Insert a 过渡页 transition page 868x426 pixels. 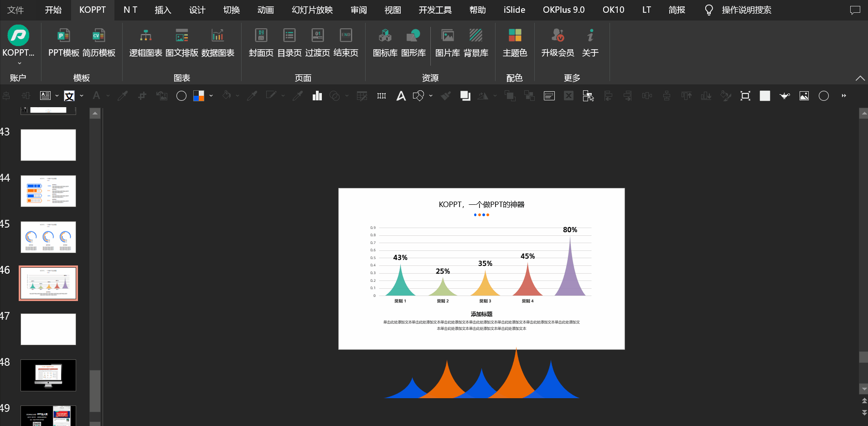[318, 42]
